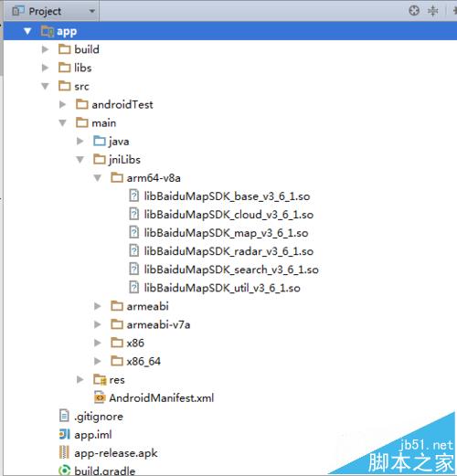
Task: Collapse the src folder arrow
Action: click(x=45, y=86)
